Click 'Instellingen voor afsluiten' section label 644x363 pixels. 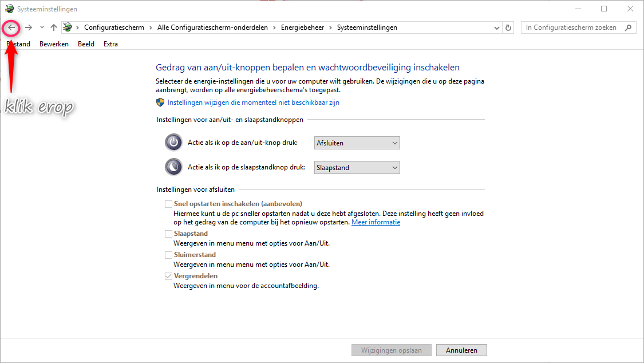(196, 190)
